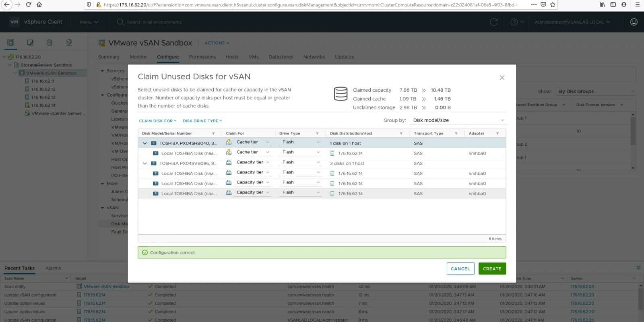
Task: Open the vSphere Menu dropdown
Action: click(89, 22)
